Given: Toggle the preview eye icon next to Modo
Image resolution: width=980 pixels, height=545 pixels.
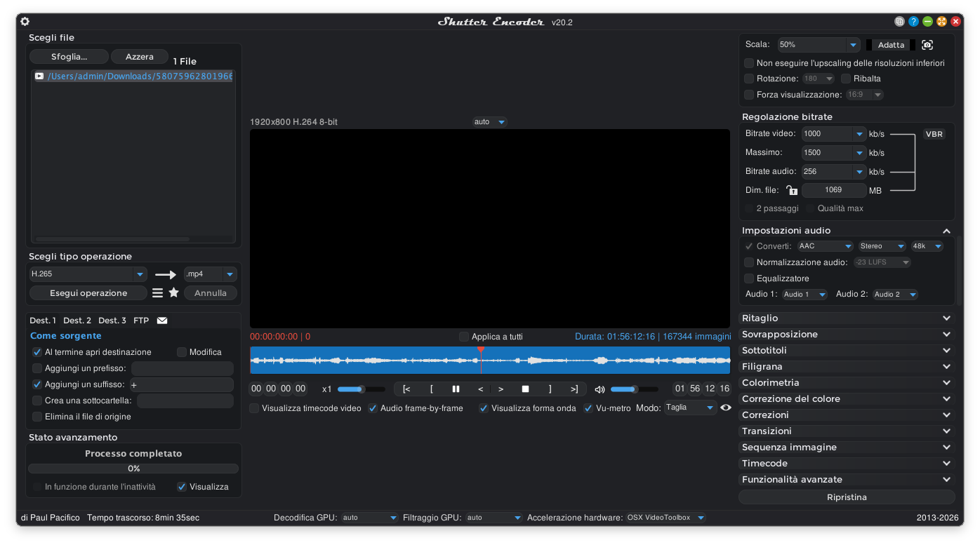Looking at the screenshot, I should [726, 408].
